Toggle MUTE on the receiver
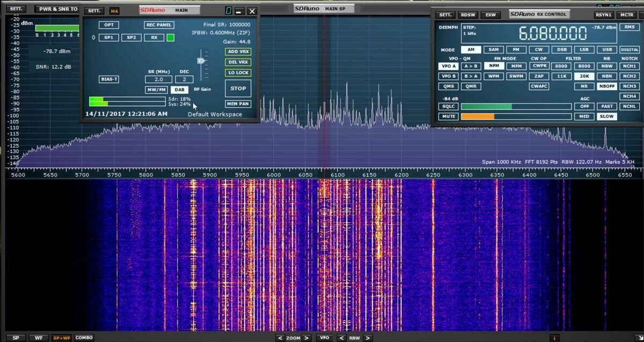This screenshot has width=644, height=342. pyautogui.click(x=448, y=116)
